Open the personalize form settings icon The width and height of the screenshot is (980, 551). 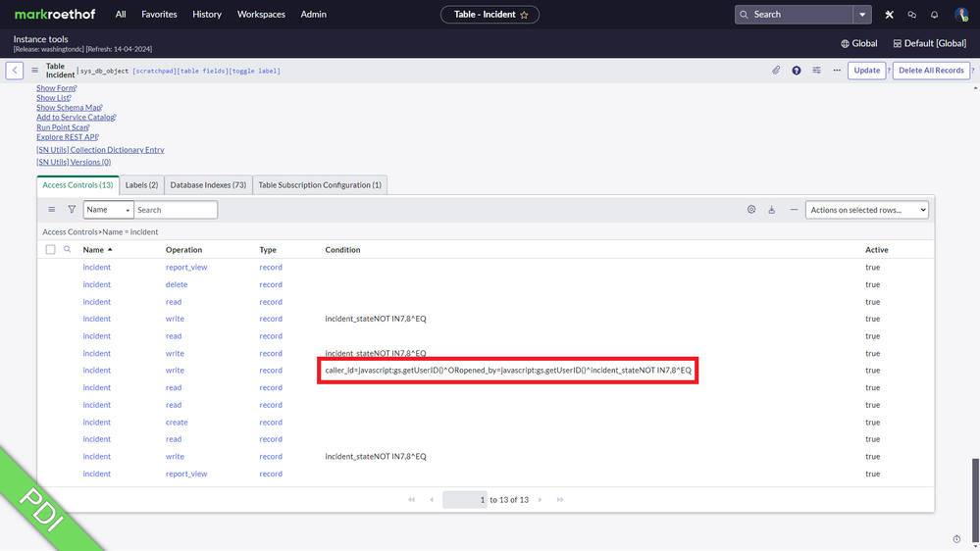(x=816, y=71)
